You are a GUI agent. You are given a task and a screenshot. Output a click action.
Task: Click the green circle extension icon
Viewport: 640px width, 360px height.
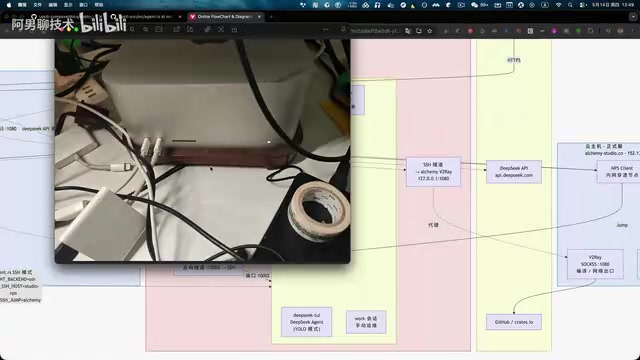(x=578, y=31)
